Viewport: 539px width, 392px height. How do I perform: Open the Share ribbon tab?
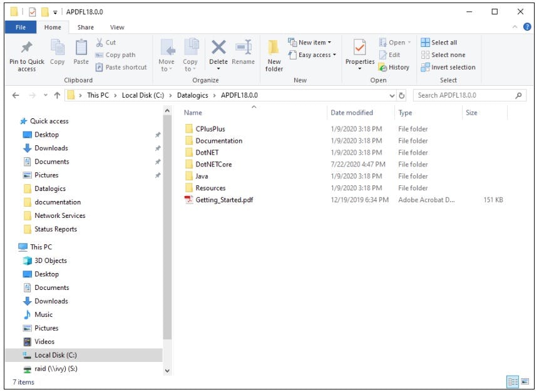pos(85,27)
